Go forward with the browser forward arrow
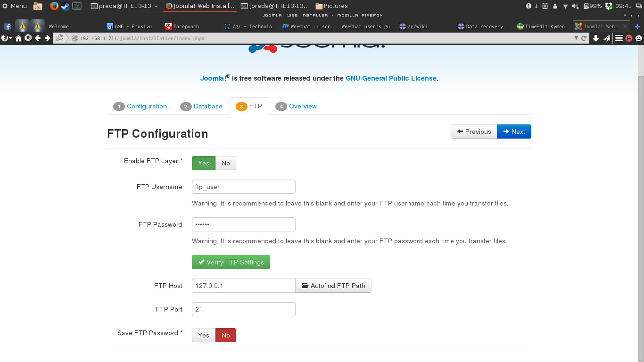644x362 pixels. click(x=47, y=38)
